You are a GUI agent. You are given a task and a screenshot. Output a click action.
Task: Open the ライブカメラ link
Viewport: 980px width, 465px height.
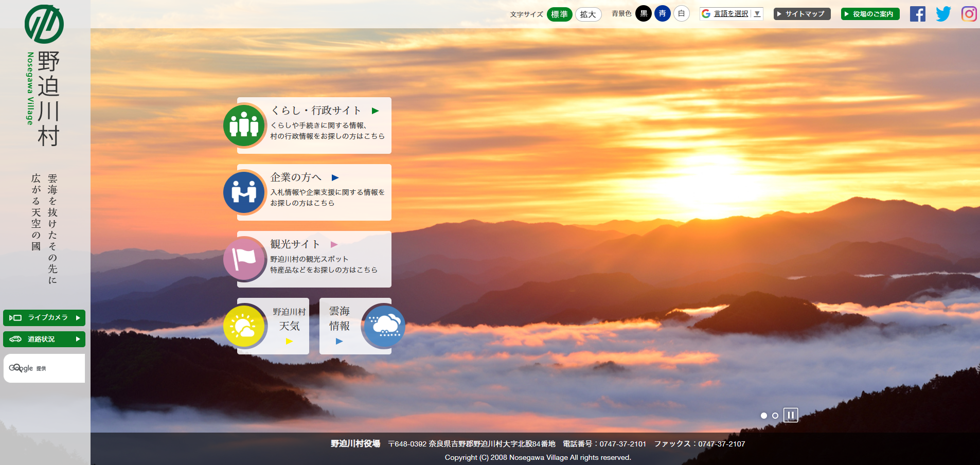click(44, 318)
